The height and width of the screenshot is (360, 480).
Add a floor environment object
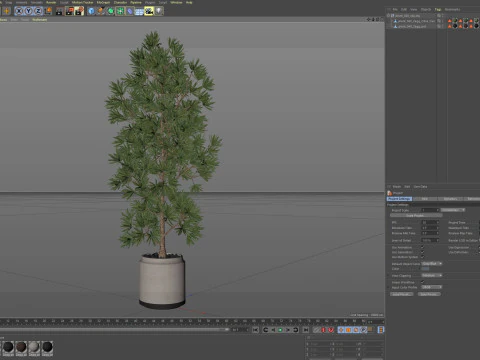(139, 11)
